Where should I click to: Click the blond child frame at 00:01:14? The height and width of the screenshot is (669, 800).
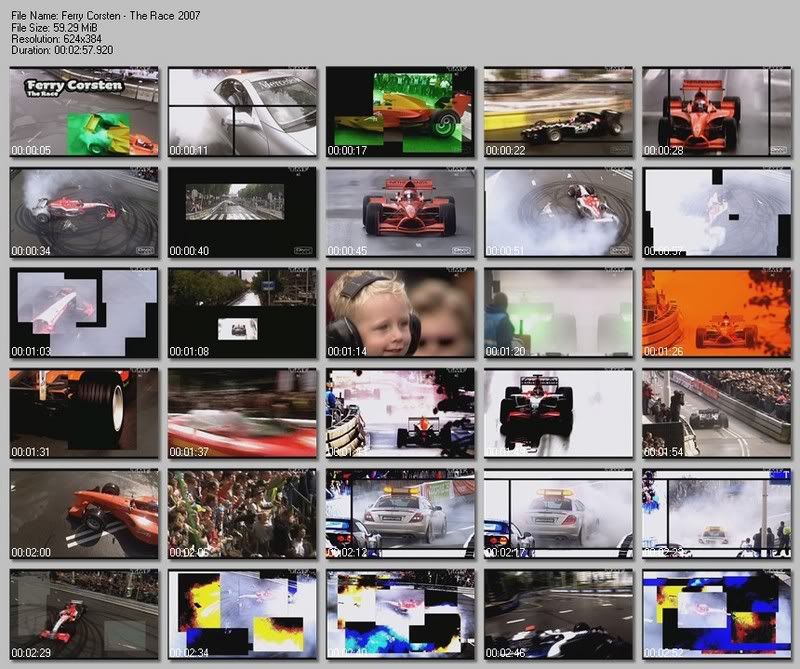401,312
